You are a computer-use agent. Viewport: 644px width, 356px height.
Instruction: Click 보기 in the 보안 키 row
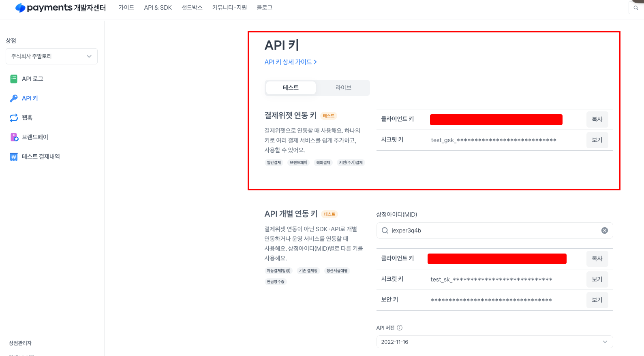(597, 300)
